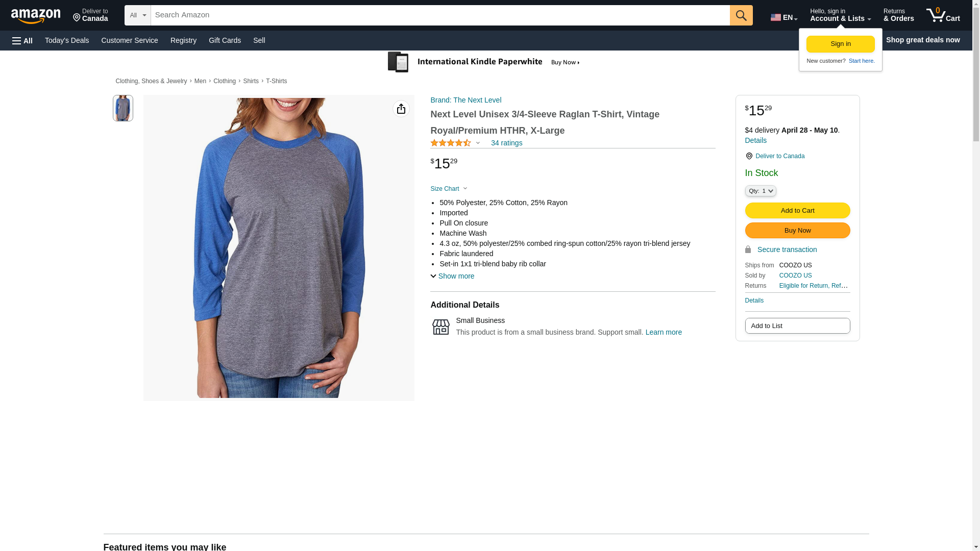
Task: Click the share icon on product image
Action: point(401,109)
